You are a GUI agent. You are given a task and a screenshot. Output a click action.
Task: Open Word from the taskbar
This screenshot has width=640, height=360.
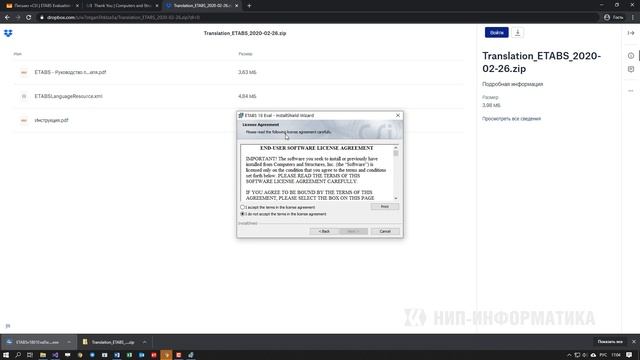click(x=117, y=355)
